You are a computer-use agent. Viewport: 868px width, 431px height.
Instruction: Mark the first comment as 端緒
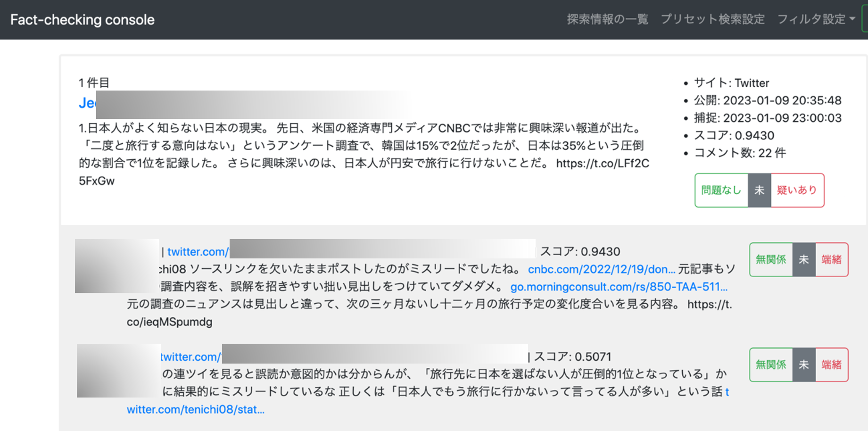pyautogui.click(x=832, y=259)
